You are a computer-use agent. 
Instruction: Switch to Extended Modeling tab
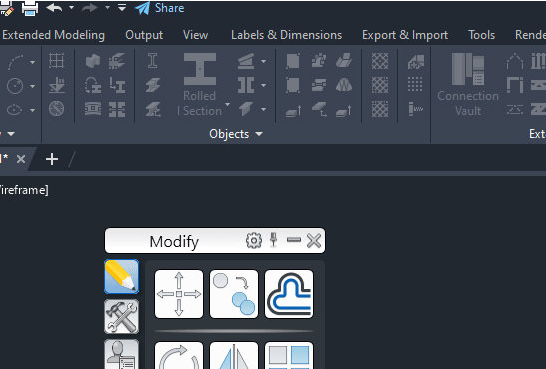tap(53, 35)
